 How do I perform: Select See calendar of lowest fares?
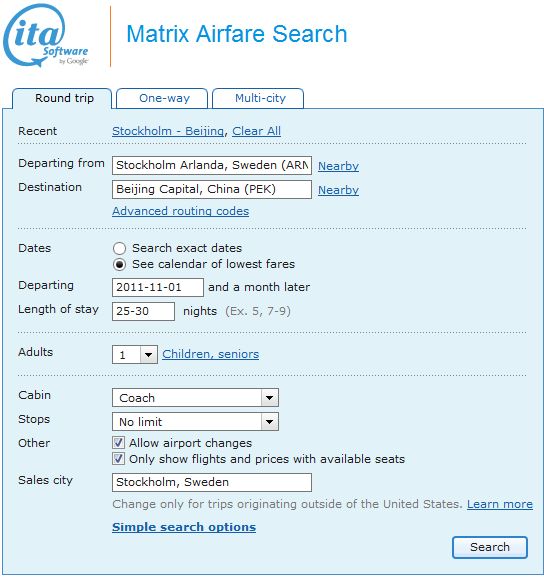tap(119, 265)
